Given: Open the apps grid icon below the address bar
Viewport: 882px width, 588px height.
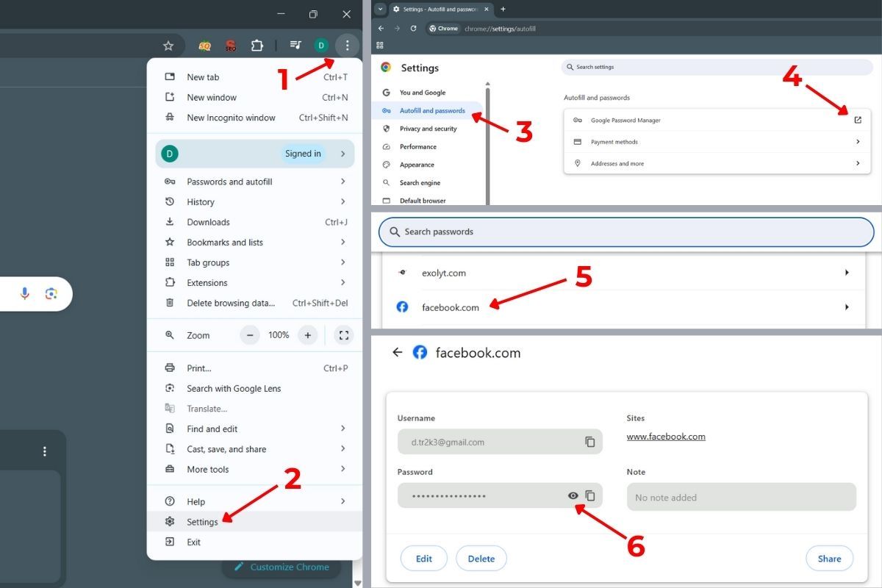Looking at the screenshot, I should click(x=380, y=46).
